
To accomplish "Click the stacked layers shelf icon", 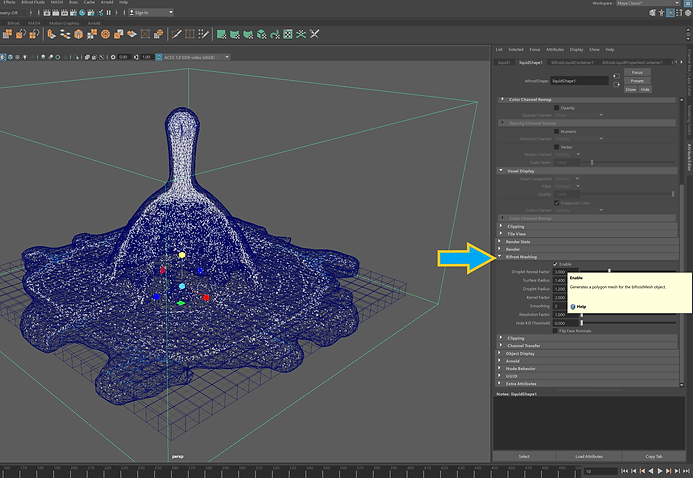I will [x=65, y=34].
